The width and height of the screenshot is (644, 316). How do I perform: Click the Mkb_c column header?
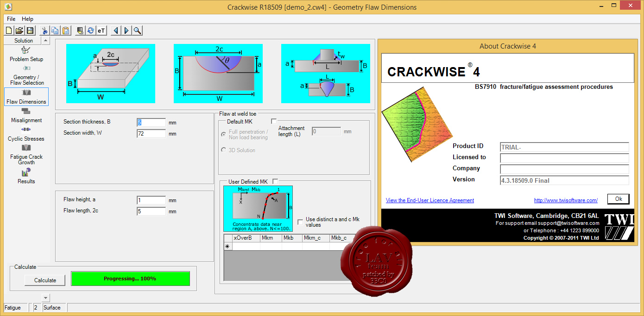(x=342, y=238)
